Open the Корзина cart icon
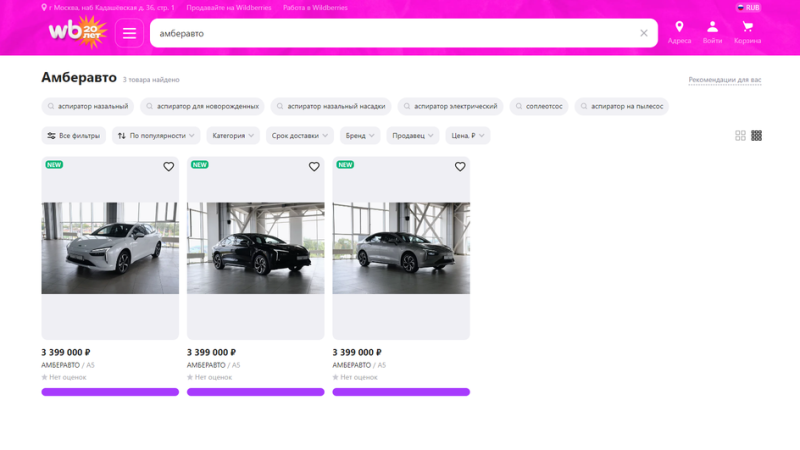The width and height of the screenshot is (800, 450). coord(747,33)
